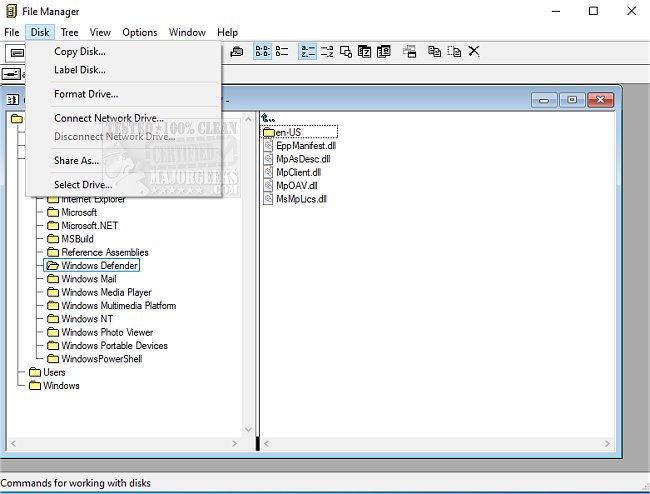The width and height of the screenshot is (650, 494).
Task: Click the up-directory arrow in file pane
Action: 267,118
